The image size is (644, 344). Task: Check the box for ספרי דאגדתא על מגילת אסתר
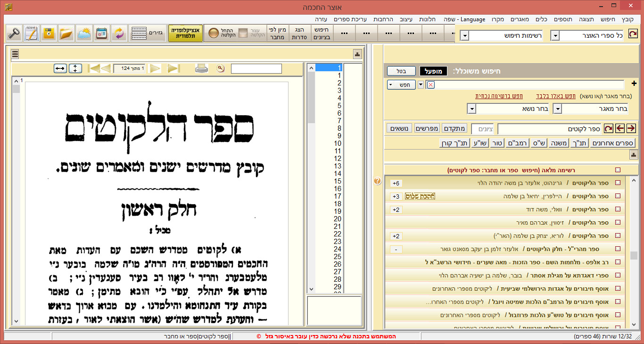[x=618, y=276]
